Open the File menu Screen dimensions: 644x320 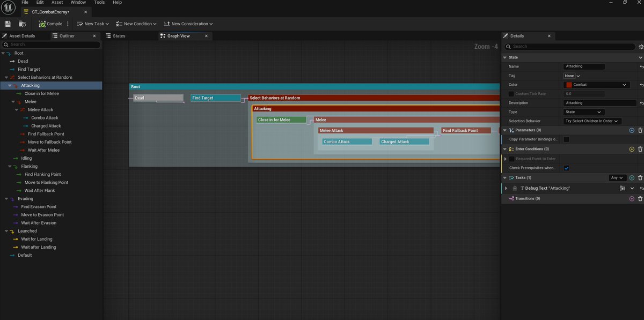25,3
